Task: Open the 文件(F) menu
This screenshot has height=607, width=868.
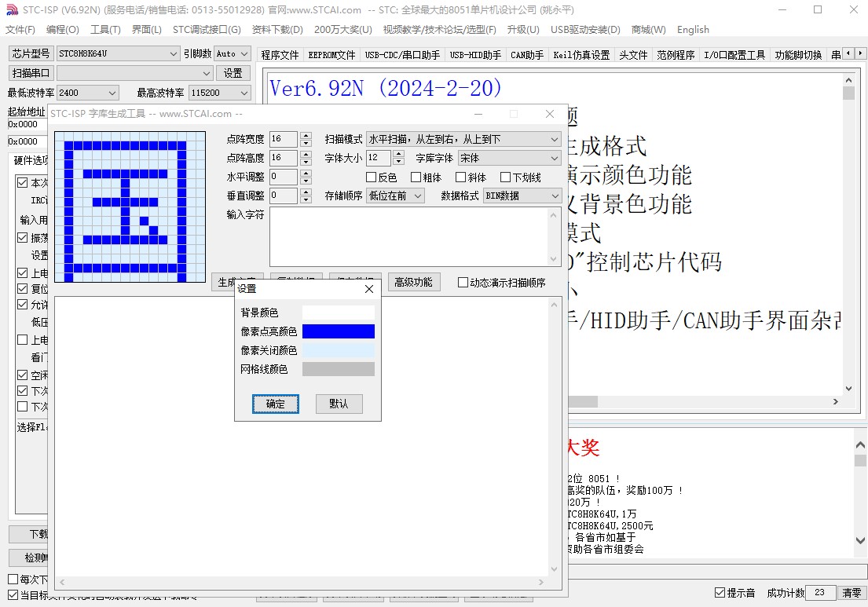Action: [20, 29]
